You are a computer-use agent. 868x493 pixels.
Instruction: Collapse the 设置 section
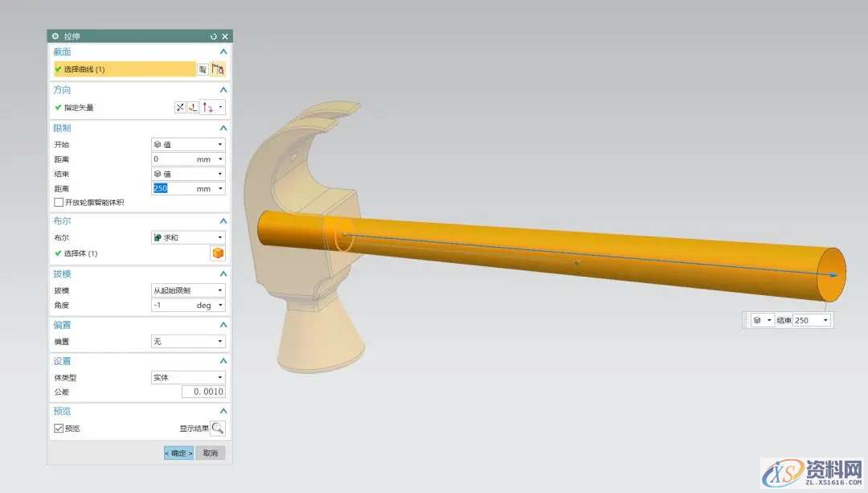click(223, 362)
